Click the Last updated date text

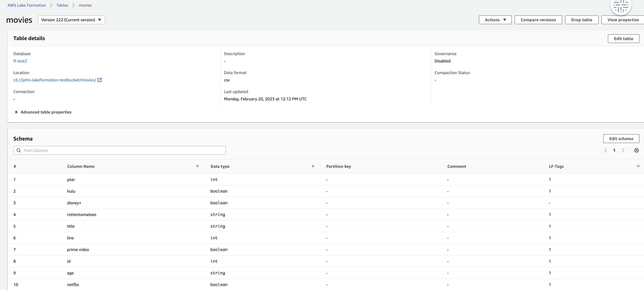pyautogui.click(x=265, y=99)
